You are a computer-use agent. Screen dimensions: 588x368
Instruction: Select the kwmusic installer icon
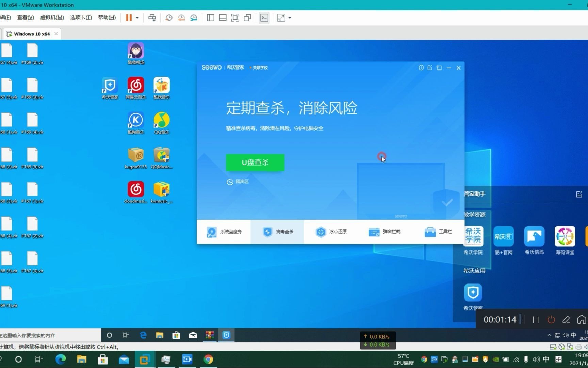tap(162, 192)
